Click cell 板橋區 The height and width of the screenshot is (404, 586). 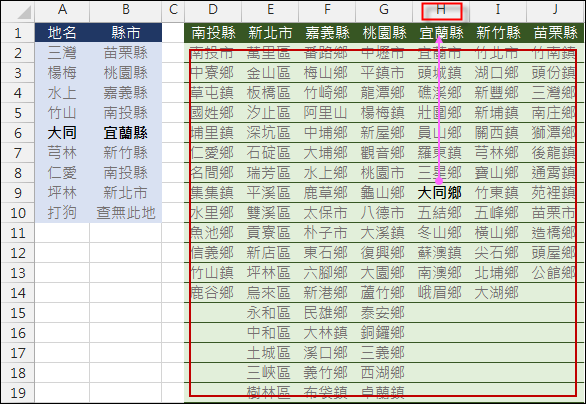click(x=270, y=93)
